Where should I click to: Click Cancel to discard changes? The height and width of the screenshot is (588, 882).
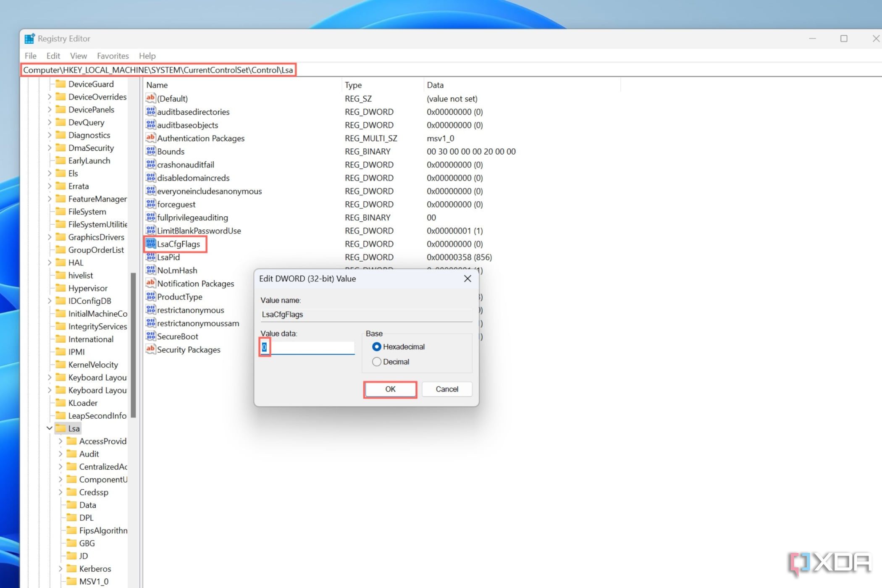point(446,388)
